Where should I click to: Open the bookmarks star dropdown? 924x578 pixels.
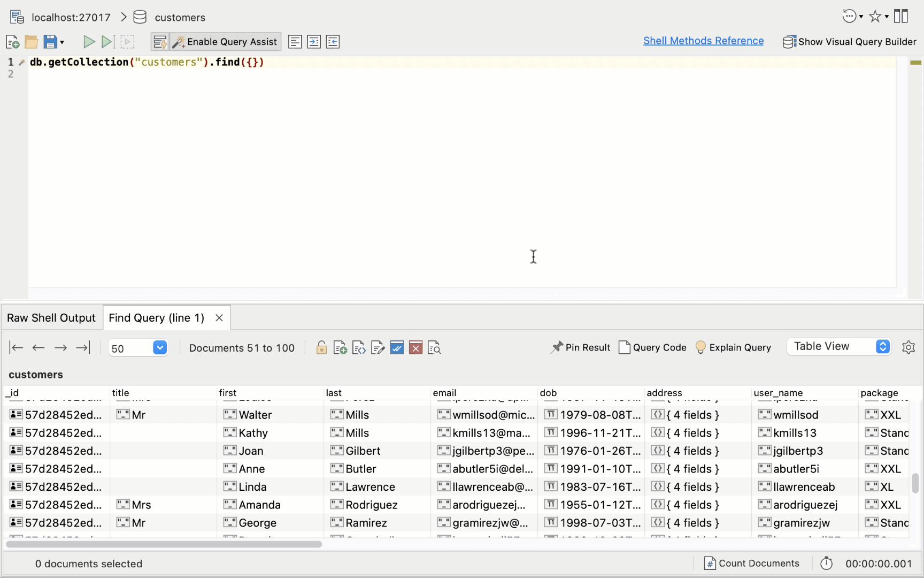[x=879, y=17]
